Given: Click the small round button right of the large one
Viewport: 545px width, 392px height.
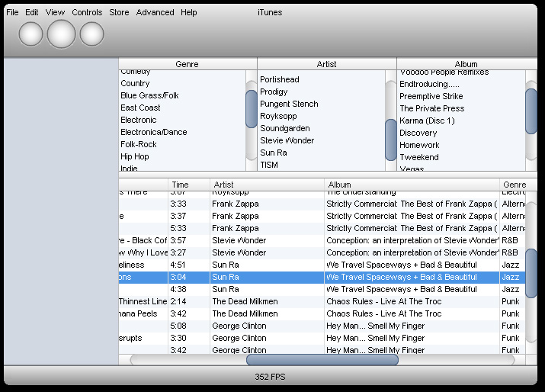Looking at the screenshot, I should [x=91, y=34].
